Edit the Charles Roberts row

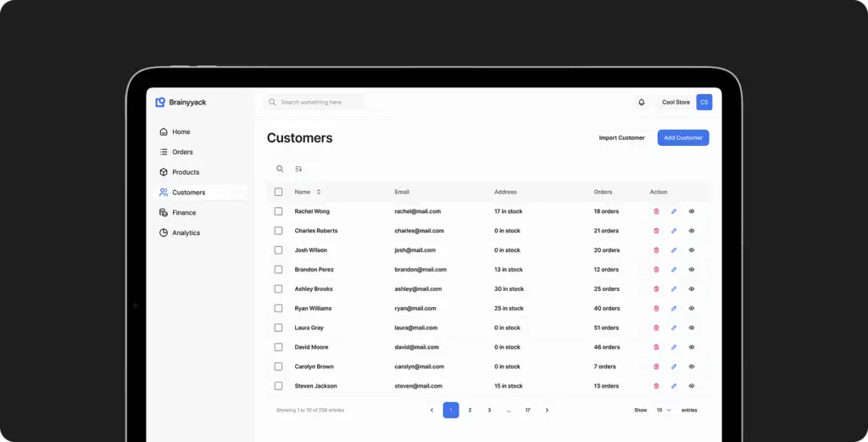coord(674,231)
